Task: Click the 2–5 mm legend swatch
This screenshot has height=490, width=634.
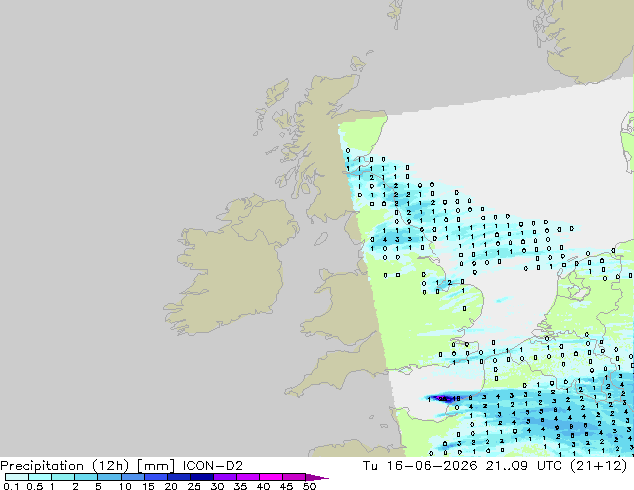Action: pos(86,477)
